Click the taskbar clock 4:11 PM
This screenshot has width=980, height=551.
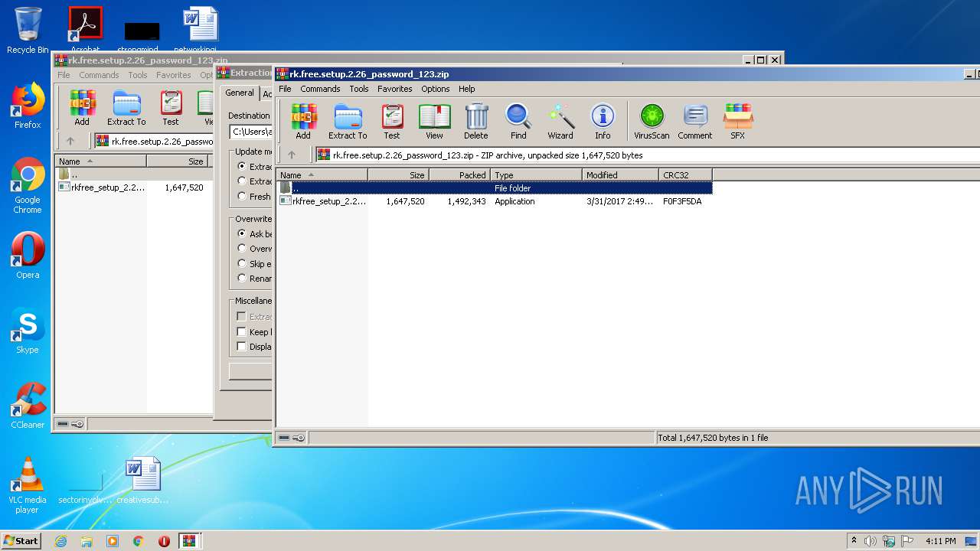coord(940,541)
